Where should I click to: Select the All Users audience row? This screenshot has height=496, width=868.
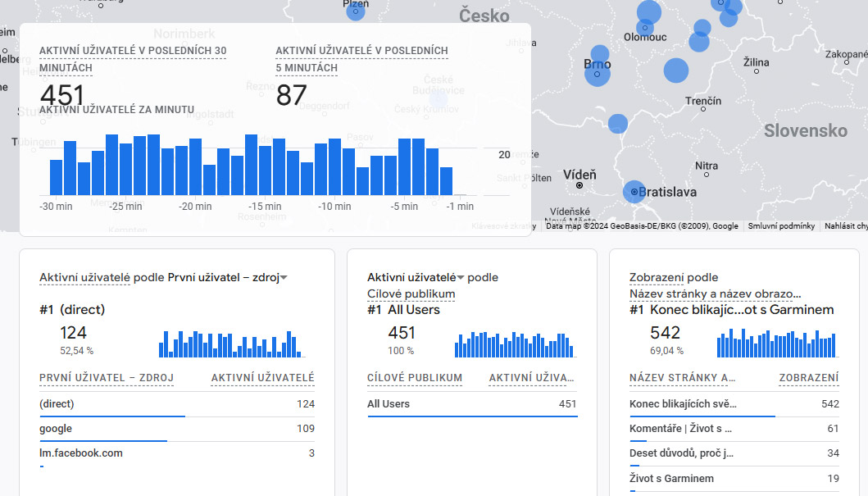click(x=471, y=404)
